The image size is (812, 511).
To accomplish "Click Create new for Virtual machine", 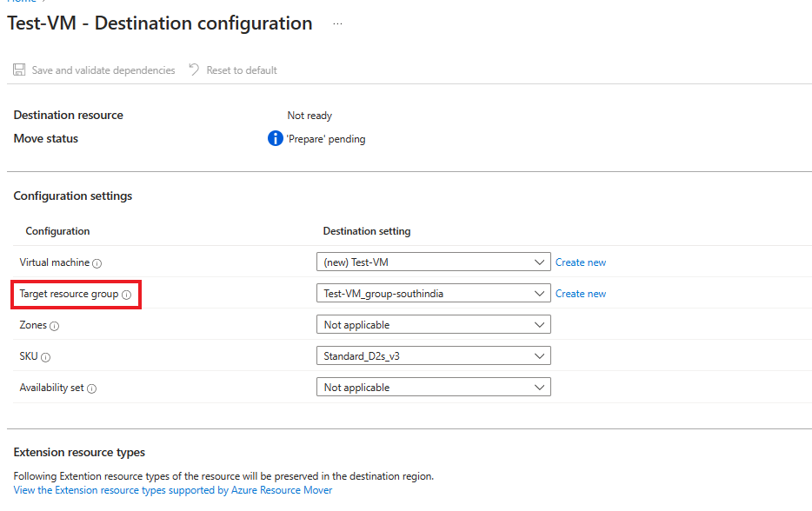I will pyautogui.click(x=581, y=262).
